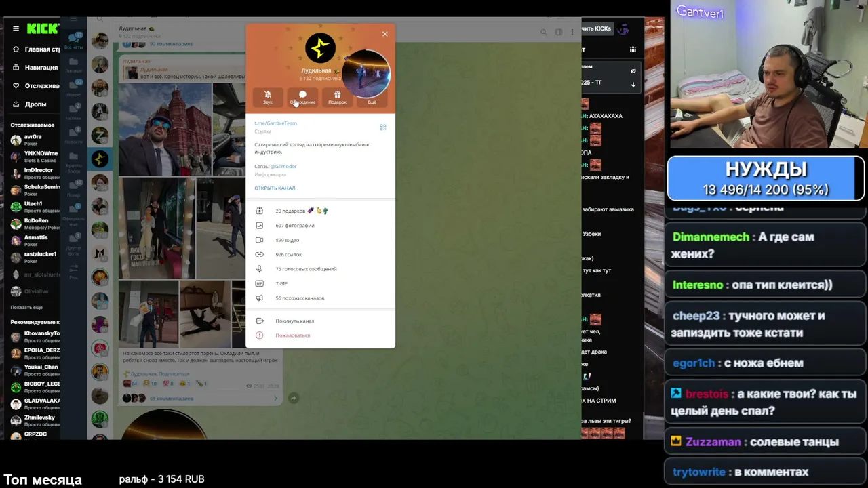The image size is (868, 488).
Task: Send a gift with Подарок button
Action: tap(337, 98)
